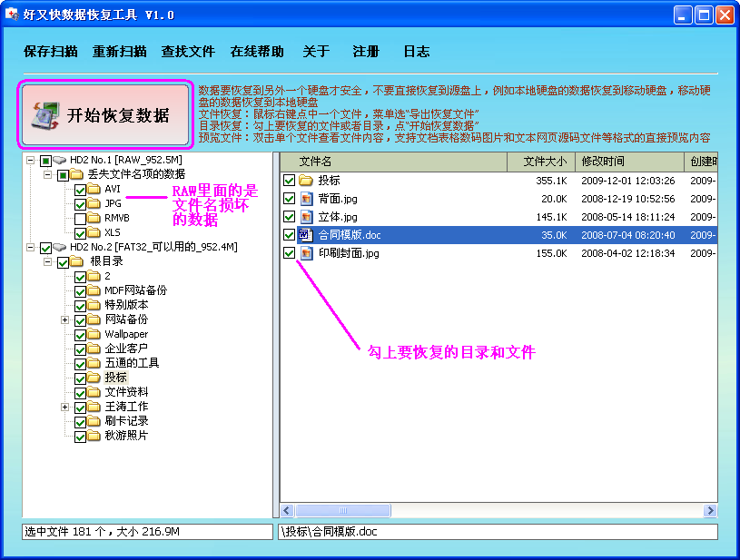
Task: Collapse the HD2 No.1 RAW drive node
Action: click(x=30, y=161)
